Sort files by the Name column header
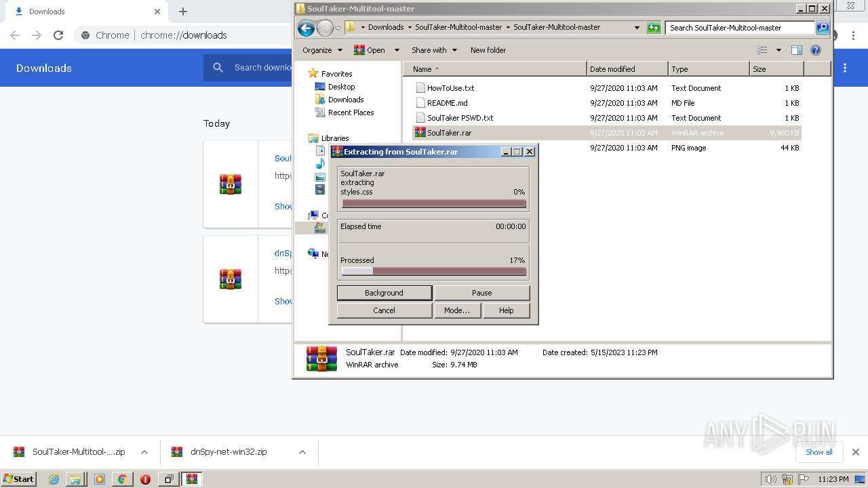 click(x=495, y=69)
